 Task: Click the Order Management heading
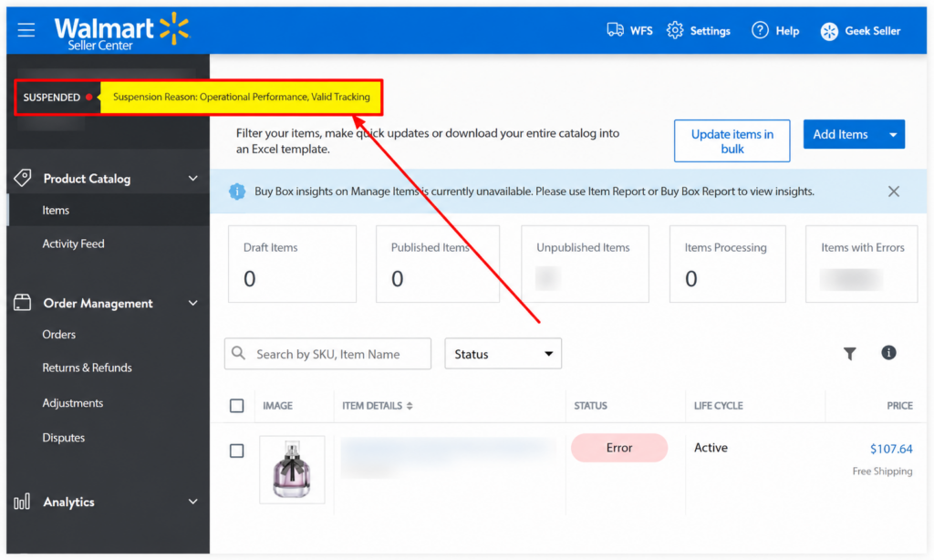[99, 303]
